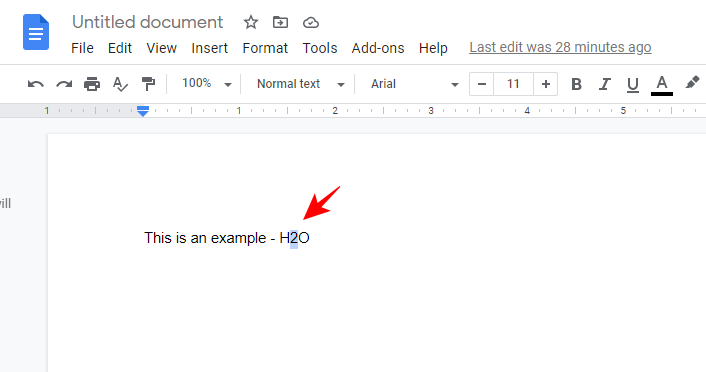Star the Untitled document
This screenshot has height=372, width=706.
point(251,22)
